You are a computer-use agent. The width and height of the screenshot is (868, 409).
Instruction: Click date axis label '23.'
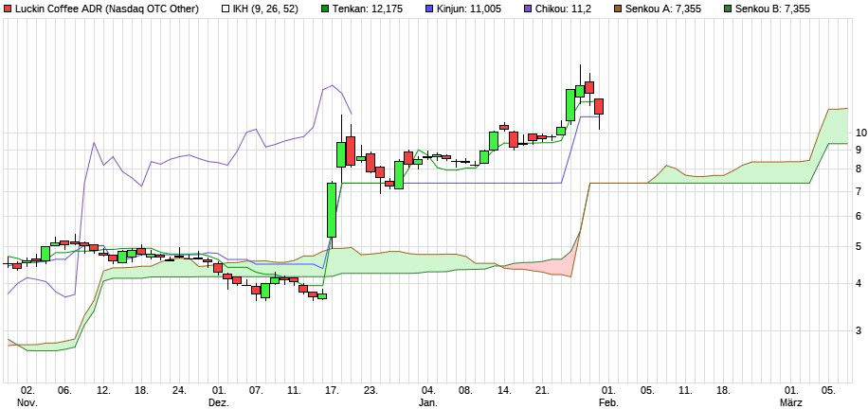tap(371, 390)
